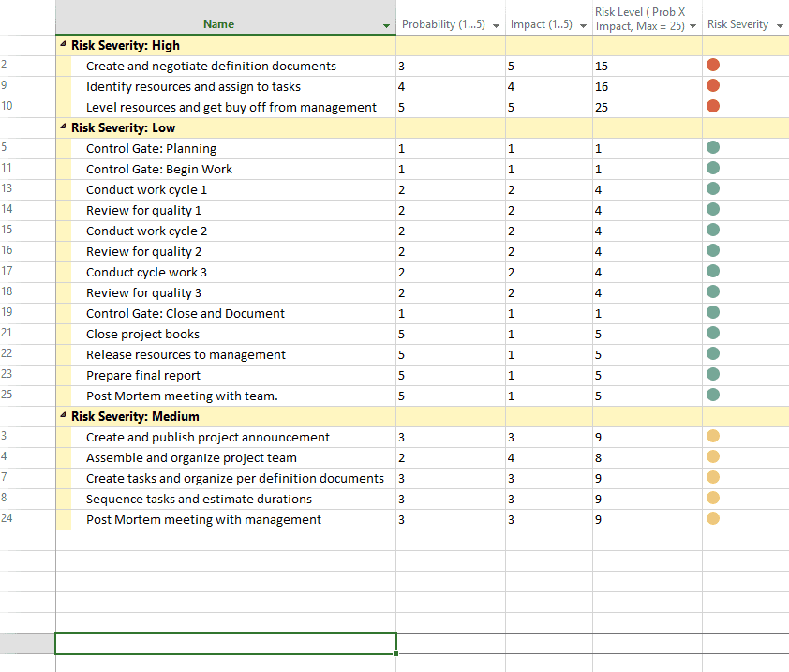Select the 'Conduct cycle work 3' task name

146,273
